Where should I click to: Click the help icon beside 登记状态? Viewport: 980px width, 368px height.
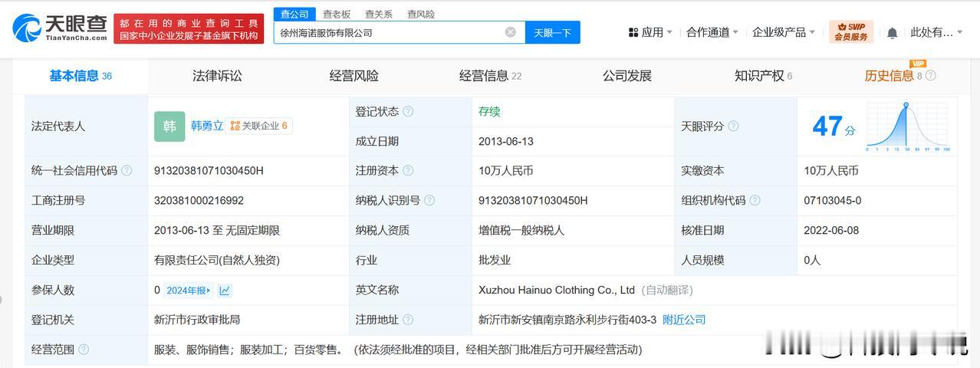(x=408, y=111)
